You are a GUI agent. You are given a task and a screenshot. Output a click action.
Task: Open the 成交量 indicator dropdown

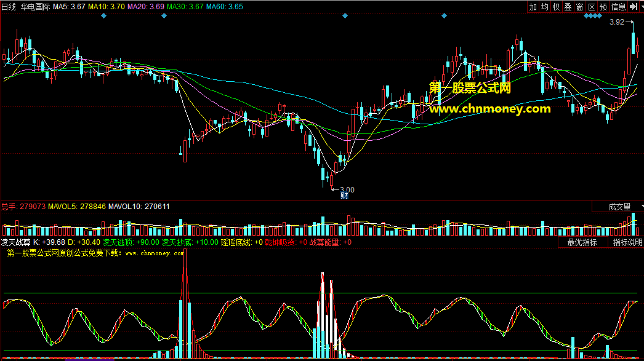point(618,207)
